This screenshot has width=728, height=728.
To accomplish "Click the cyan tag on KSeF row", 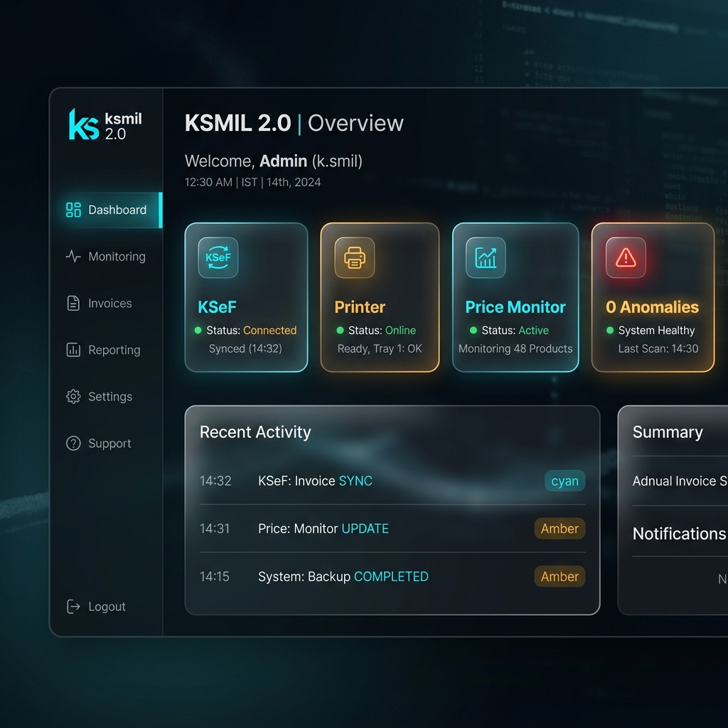I will [565, 481].
